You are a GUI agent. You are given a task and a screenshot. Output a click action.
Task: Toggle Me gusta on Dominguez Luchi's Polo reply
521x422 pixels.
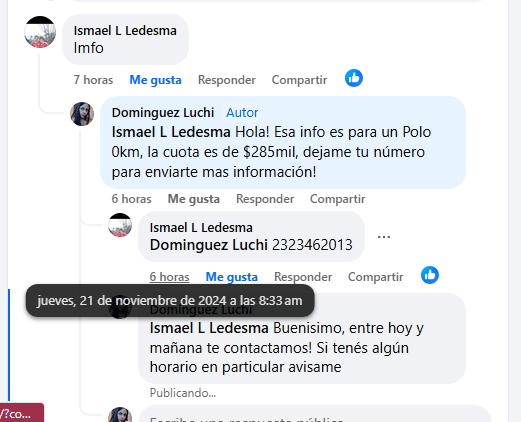[x=193, y=199]
